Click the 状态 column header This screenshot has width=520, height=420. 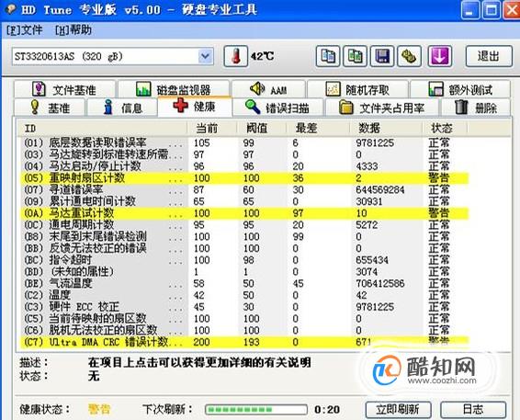445,129
